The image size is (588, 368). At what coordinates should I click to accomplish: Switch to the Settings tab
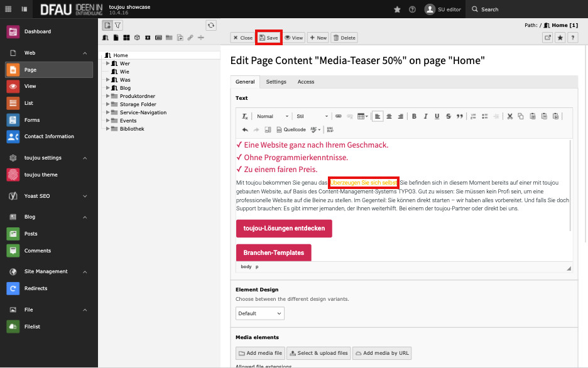[276, 82]
